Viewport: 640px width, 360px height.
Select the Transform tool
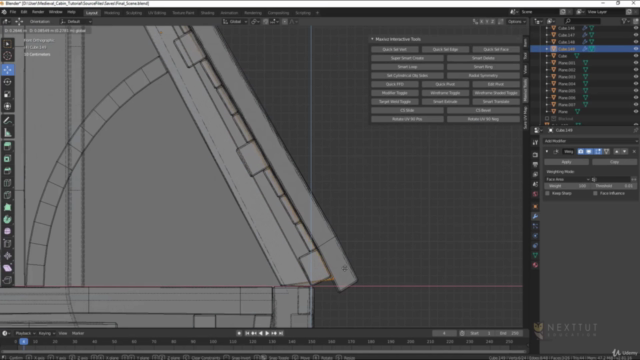[x=7, y=107]
